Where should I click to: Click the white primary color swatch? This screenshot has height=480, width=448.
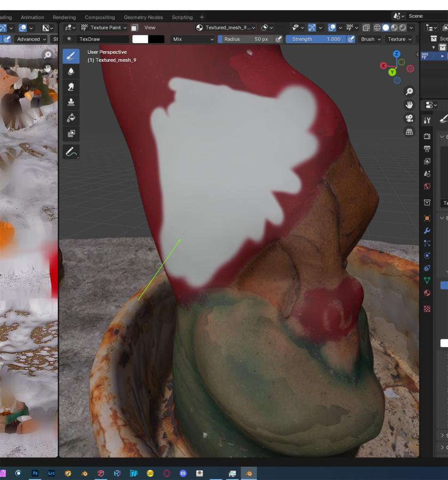point(140,39)
